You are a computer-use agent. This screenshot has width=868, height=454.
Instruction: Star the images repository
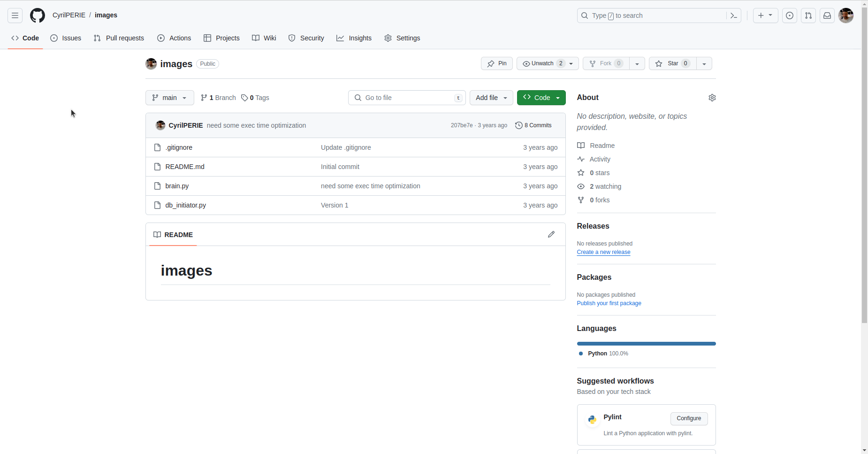[672, 63]
